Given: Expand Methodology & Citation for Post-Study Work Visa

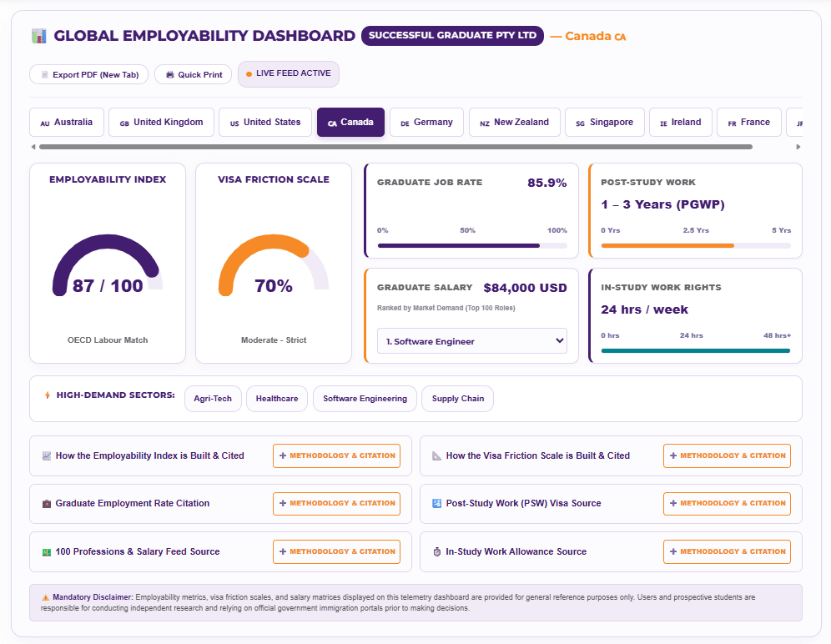Looking at the screenshot, I should click(727, 504).
